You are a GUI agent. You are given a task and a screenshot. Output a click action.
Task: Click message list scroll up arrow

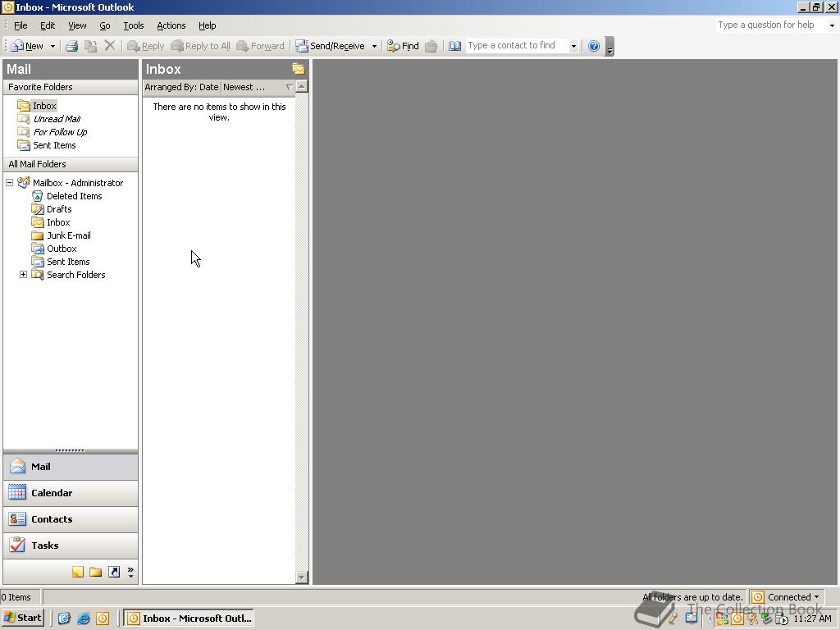[302, 86]
